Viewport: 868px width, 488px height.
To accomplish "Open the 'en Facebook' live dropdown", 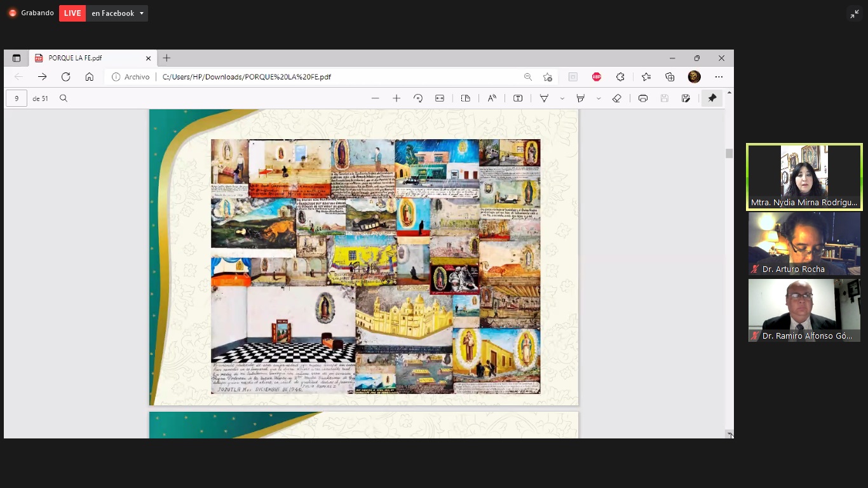I will point(118,13).
